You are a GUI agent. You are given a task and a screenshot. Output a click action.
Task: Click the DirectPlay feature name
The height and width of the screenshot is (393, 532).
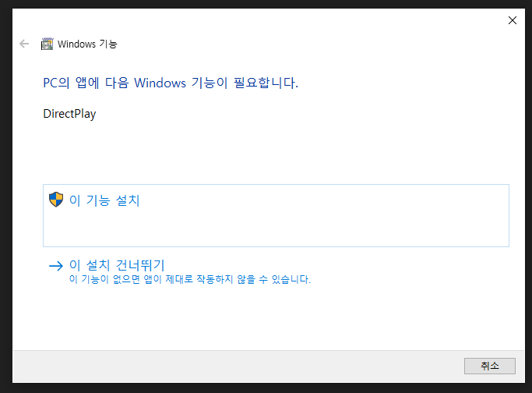point(69,114)
